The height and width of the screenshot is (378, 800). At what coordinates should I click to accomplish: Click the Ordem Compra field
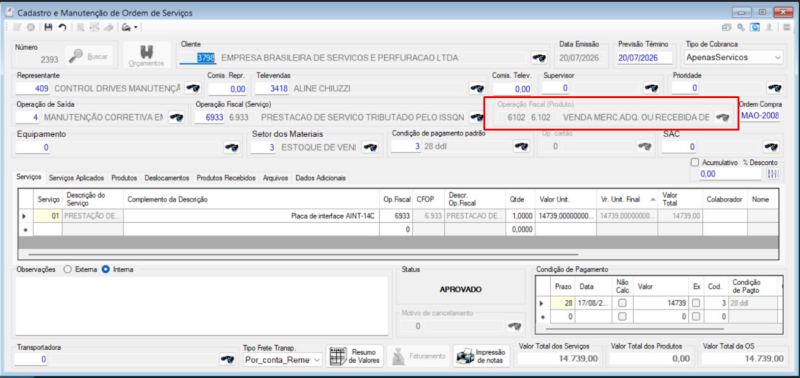(x=760, y=116)
